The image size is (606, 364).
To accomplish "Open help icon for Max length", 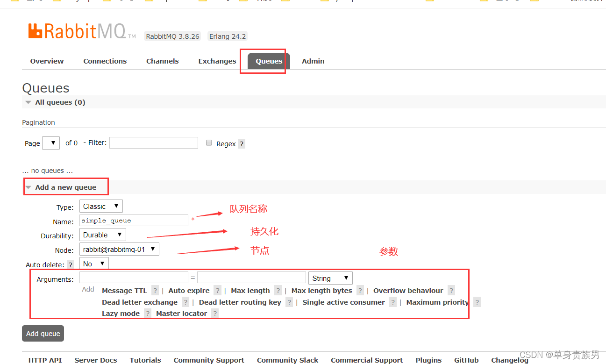I will point(278,291).
